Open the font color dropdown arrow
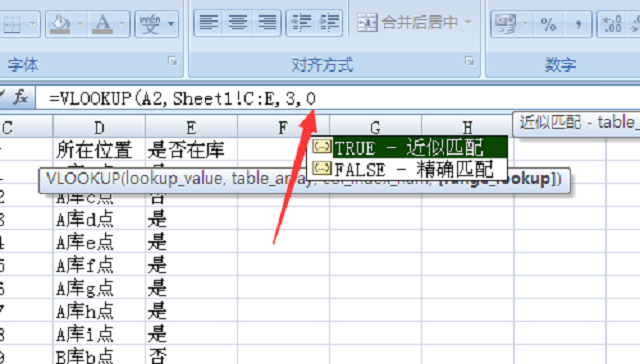The width and height of the screenshot is (640, 364). click(x=122, y=24)
